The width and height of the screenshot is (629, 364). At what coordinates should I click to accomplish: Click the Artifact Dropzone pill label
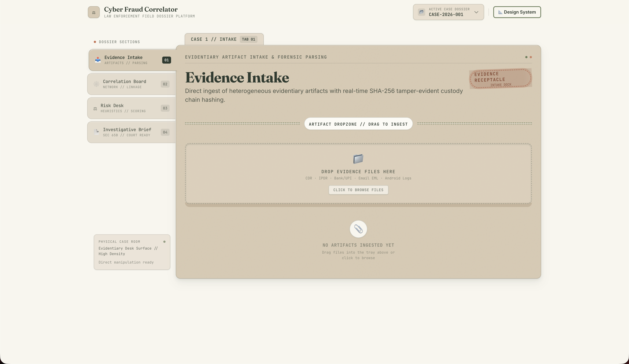tap(358, 124)
